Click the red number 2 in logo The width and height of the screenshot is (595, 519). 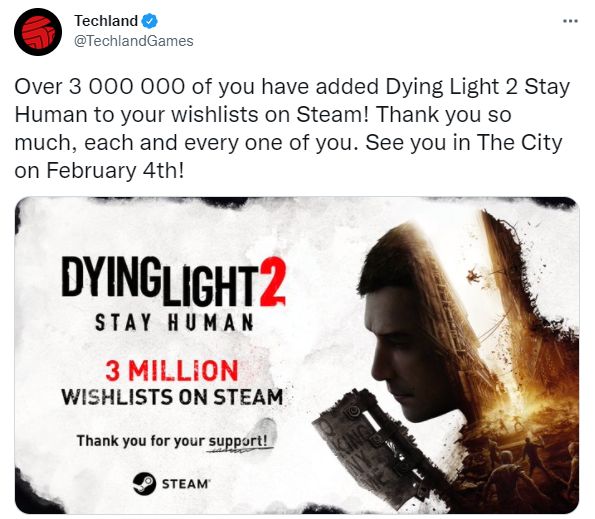click(x=272, y=281)
